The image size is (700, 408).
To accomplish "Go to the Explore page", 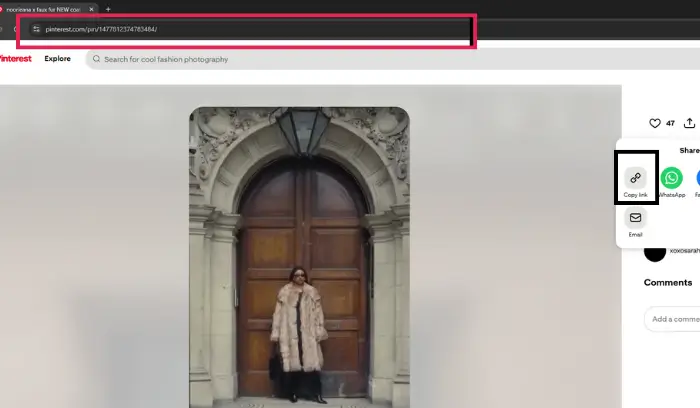I will click(x=58, y=58).
